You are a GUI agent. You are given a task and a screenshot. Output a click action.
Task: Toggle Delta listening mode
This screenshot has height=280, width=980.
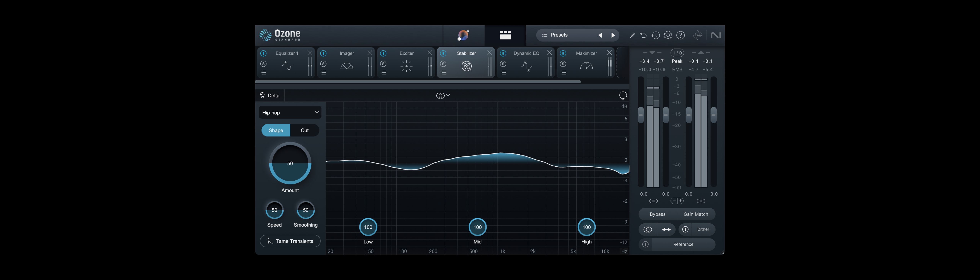click(270, 96)
